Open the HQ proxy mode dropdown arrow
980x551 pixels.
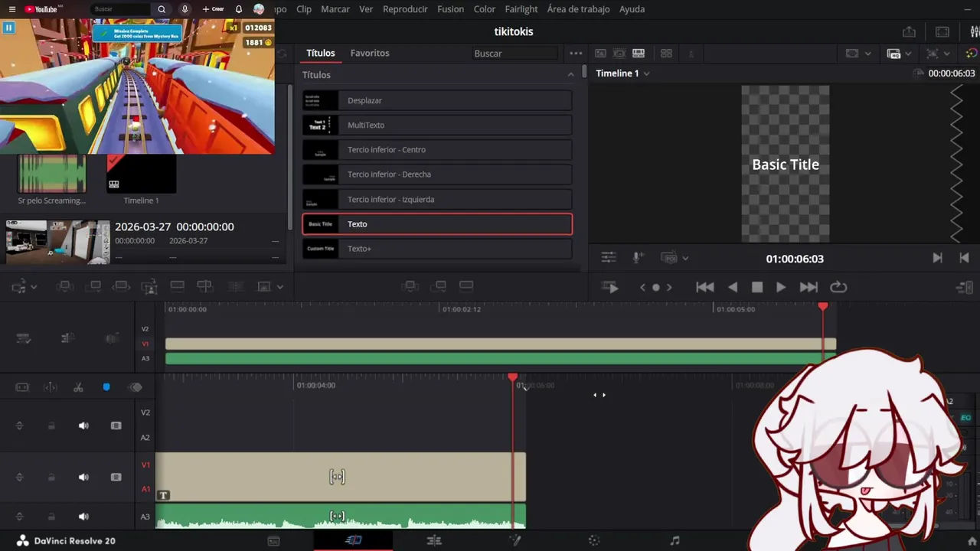[x=908, y=54]
